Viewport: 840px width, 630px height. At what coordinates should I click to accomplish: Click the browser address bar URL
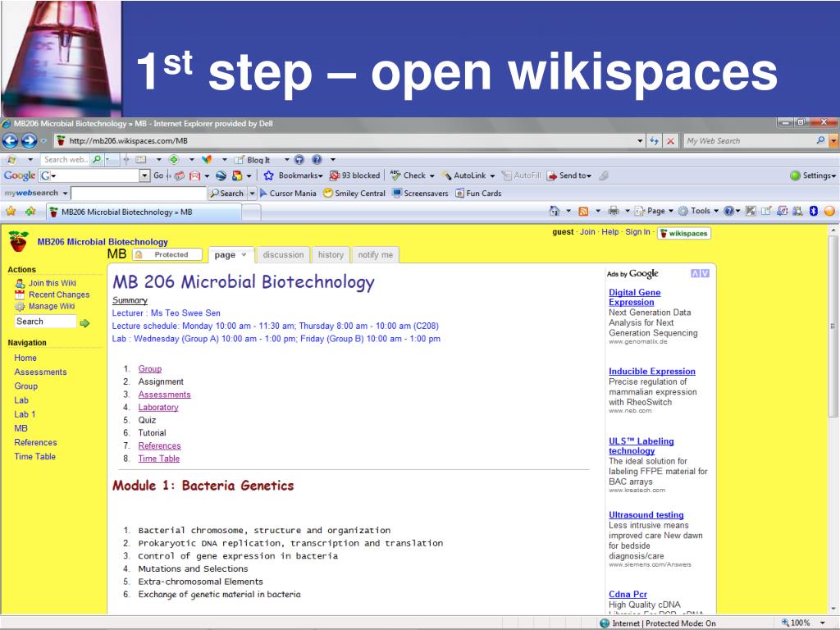pos(129,141)
